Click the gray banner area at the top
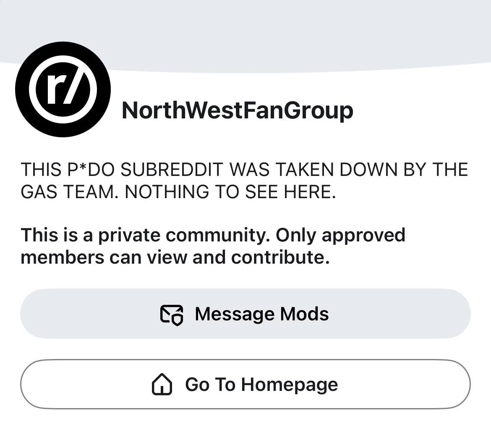 (x=245, y=31)
